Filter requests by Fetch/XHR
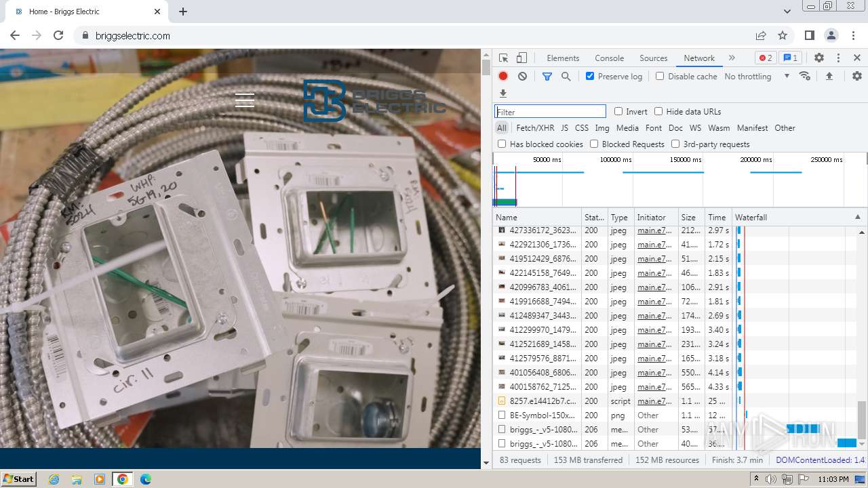868x488 pixels. [535, 128]
